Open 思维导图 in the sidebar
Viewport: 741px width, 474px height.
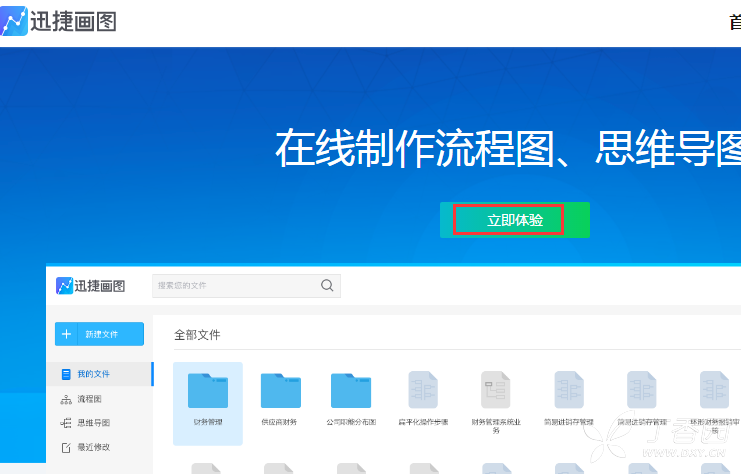coord(85,423)
